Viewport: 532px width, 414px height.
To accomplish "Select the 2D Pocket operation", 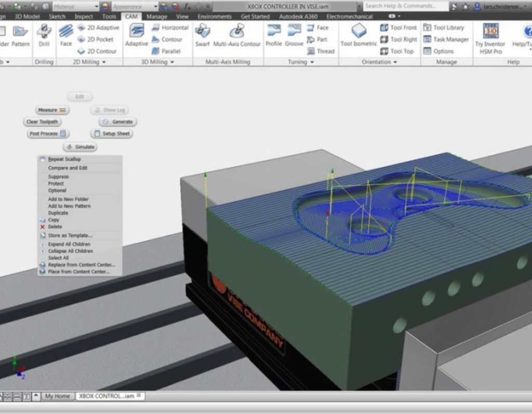I will tap(96, 39).
